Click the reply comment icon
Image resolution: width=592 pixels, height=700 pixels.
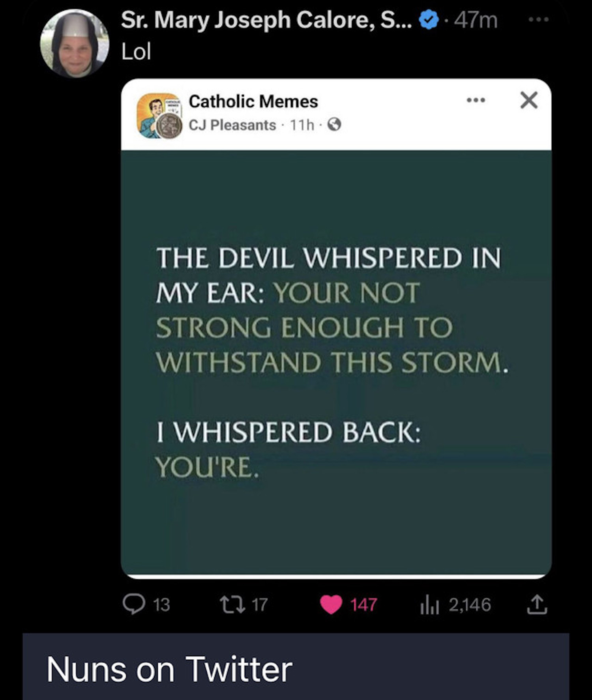point(134,604)
